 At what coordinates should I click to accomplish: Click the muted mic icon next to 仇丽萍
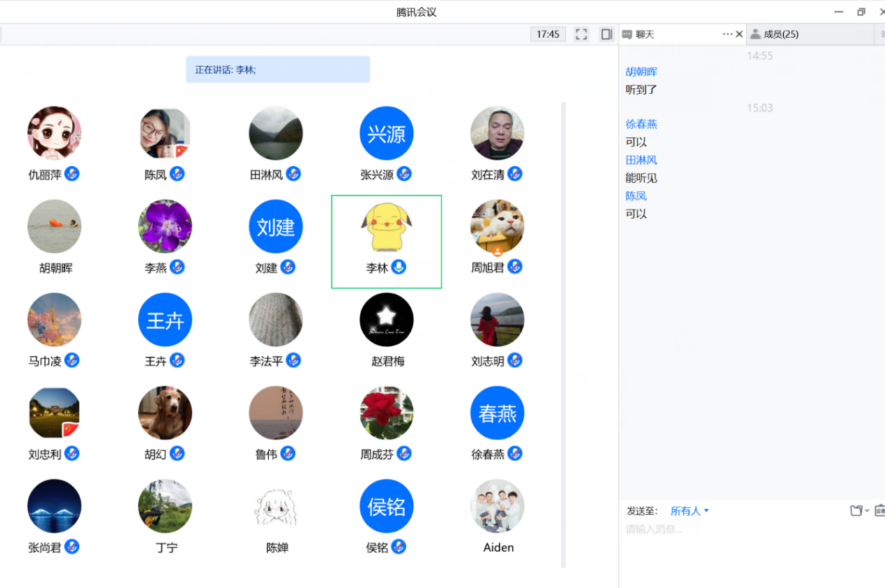[72, 174]
